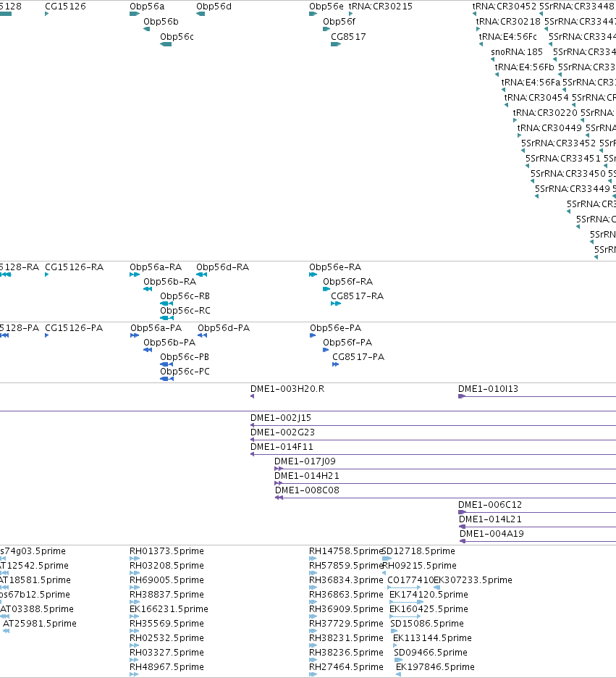Select the Obp56a-RA transcript label
Image resolution: width=616 pixels, height=678 pixels.
[x=156, y=267]
